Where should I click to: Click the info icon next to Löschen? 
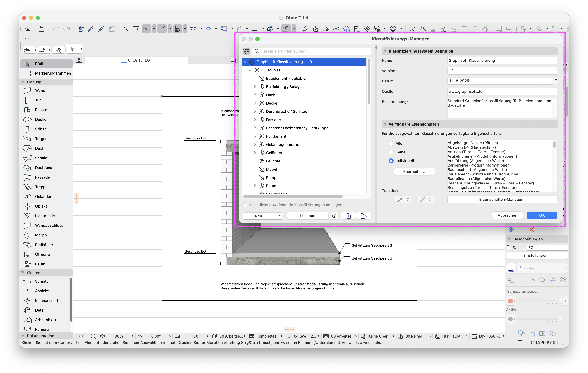tap(334, 216)
